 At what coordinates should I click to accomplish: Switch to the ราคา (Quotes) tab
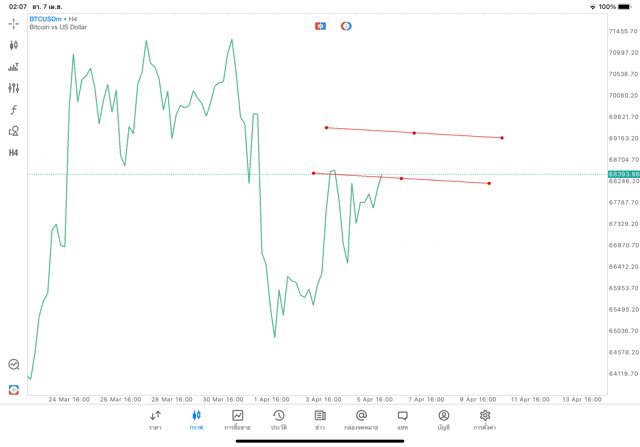click(155, 419)
